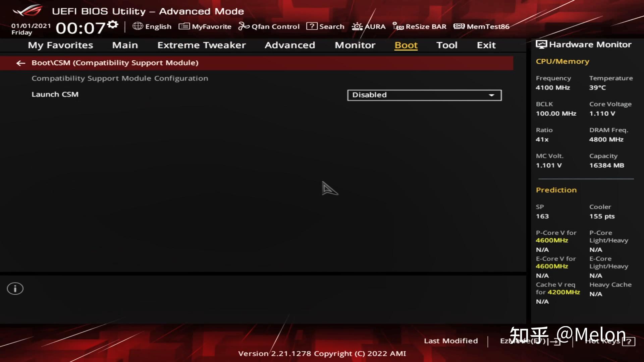Image resolution: width=644 pixels, height=362 pixels.
Task: Open the Monitor menu
Action: coord(355,45)
